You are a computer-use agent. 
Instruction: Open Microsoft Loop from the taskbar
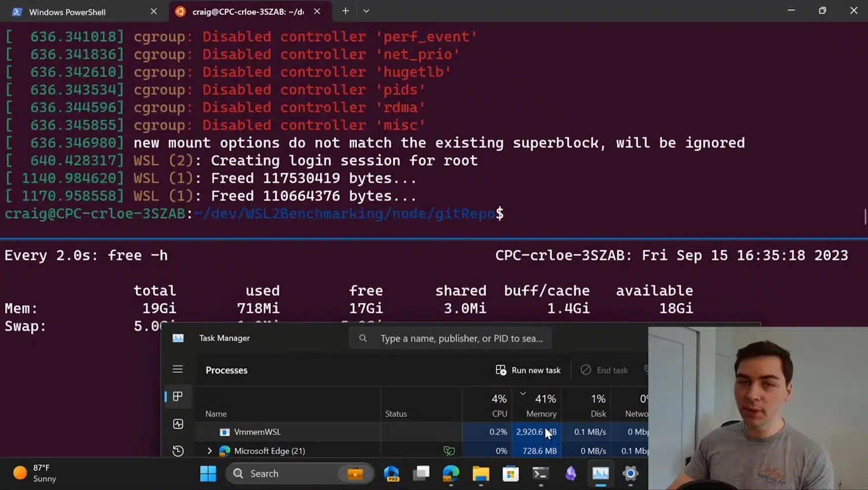[x=571, y=473]
